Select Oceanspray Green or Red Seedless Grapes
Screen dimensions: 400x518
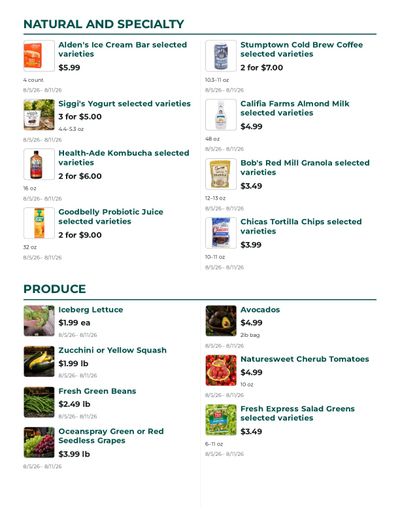tap(111, 436)
